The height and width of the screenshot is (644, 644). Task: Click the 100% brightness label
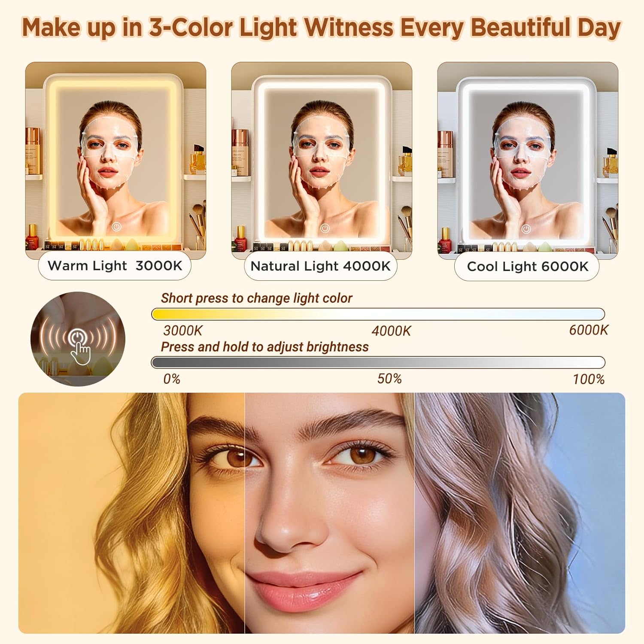click(x=589, y=379)
